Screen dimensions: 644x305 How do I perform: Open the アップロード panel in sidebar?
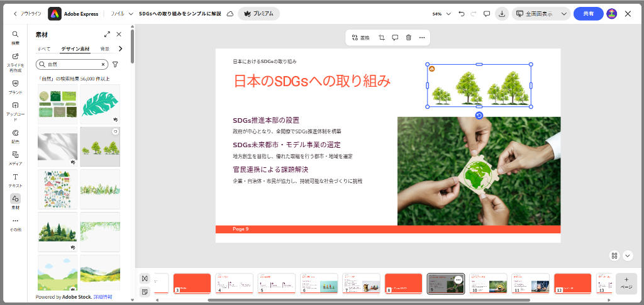coord(15,111)
